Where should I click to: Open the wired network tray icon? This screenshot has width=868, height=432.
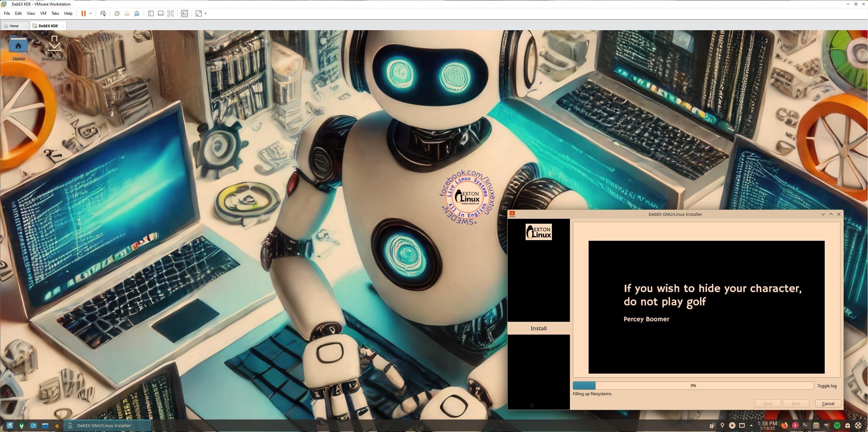(742, 425)
